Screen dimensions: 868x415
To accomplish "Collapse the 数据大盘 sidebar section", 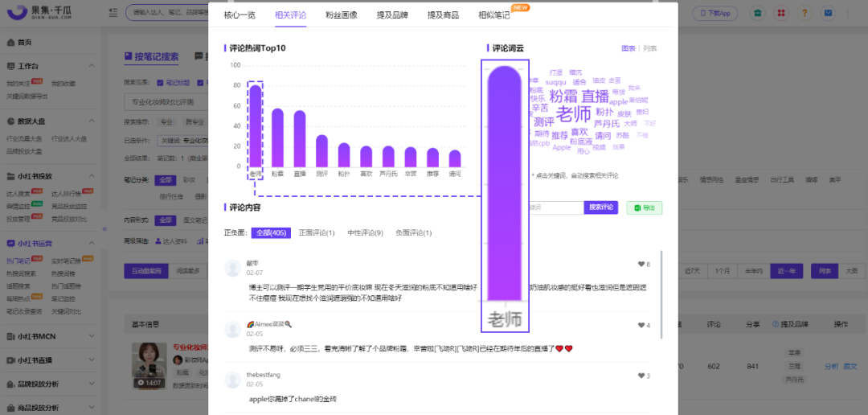I will [92, 121].
